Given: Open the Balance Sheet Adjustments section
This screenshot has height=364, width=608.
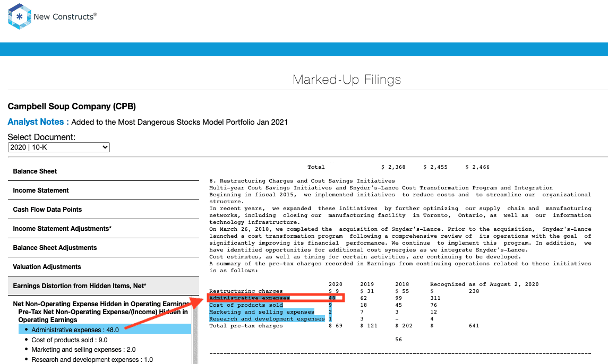Looking at the screenshot, I should click(104, 248).
